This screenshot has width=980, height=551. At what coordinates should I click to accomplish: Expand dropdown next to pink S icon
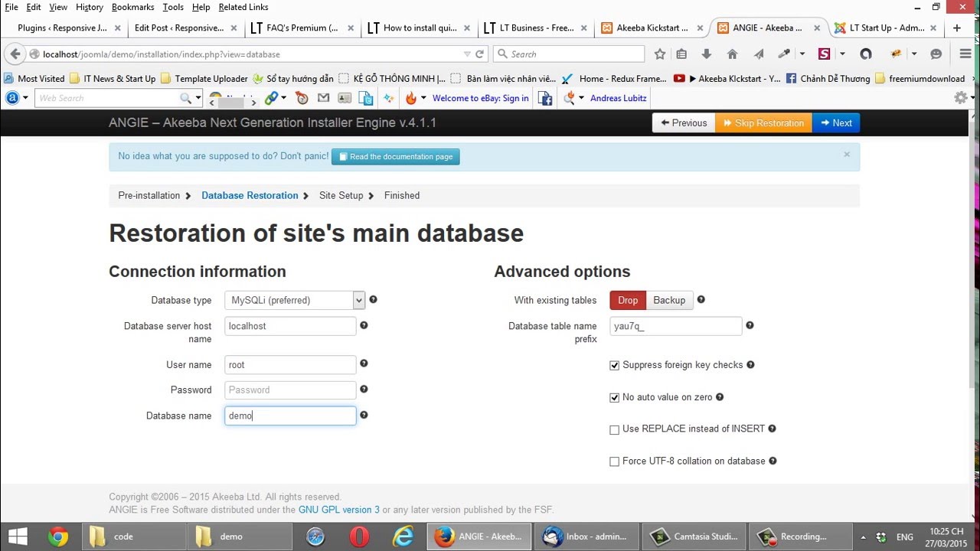(842, 54)
